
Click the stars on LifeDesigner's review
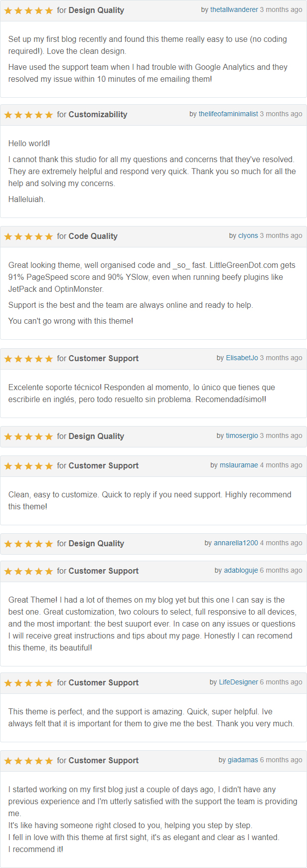[28, 683]
